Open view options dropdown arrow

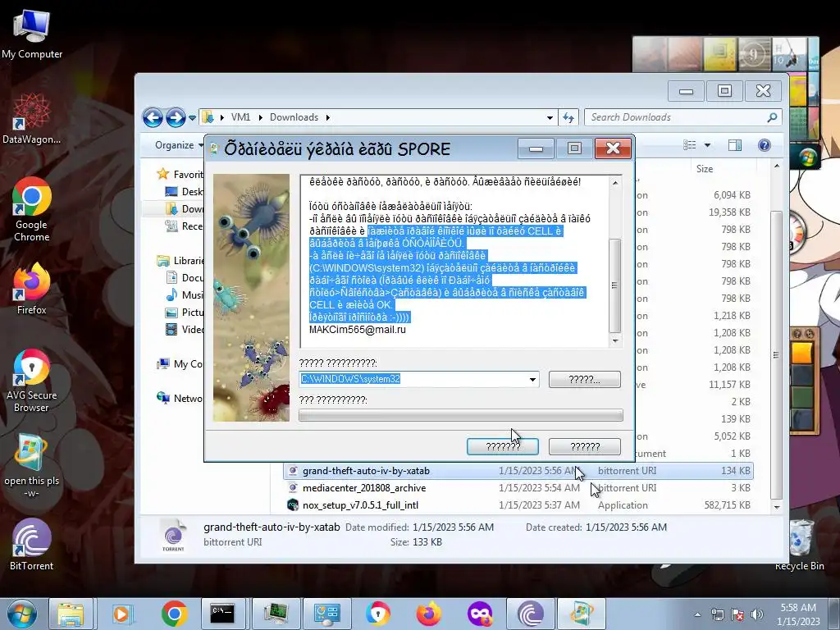[x=707, y=145]
